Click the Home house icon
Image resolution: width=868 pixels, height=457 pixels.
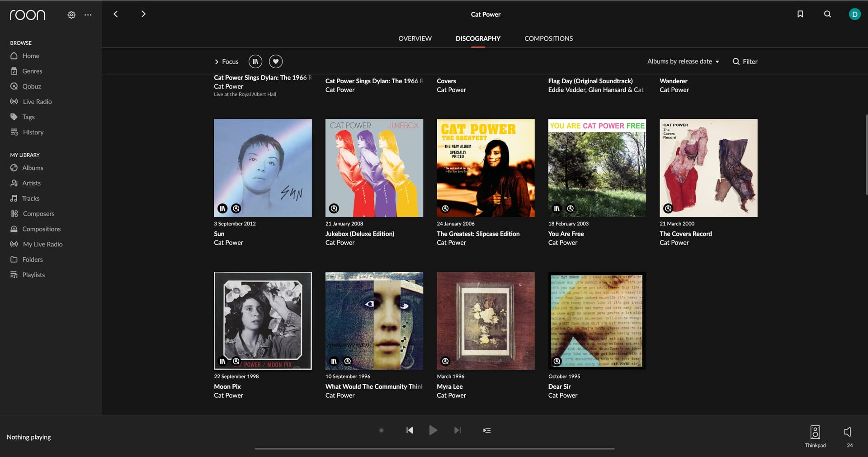tap(14, 56)
